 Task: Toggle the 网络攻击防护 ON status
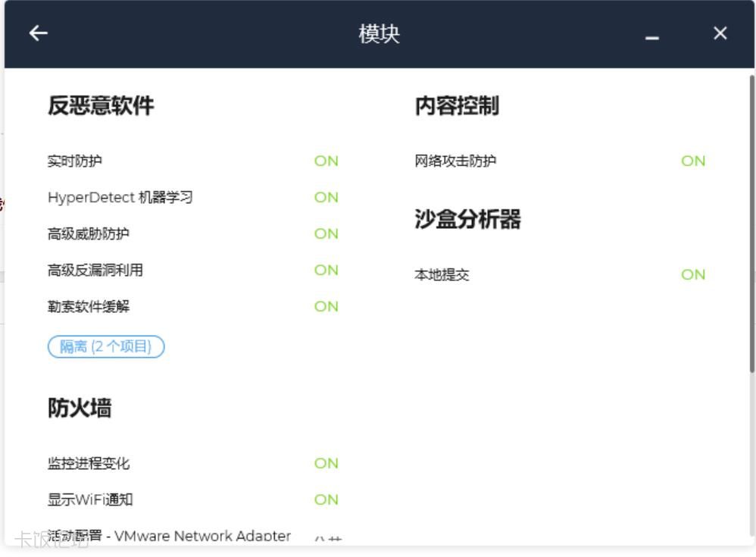[x=692, y=161]
